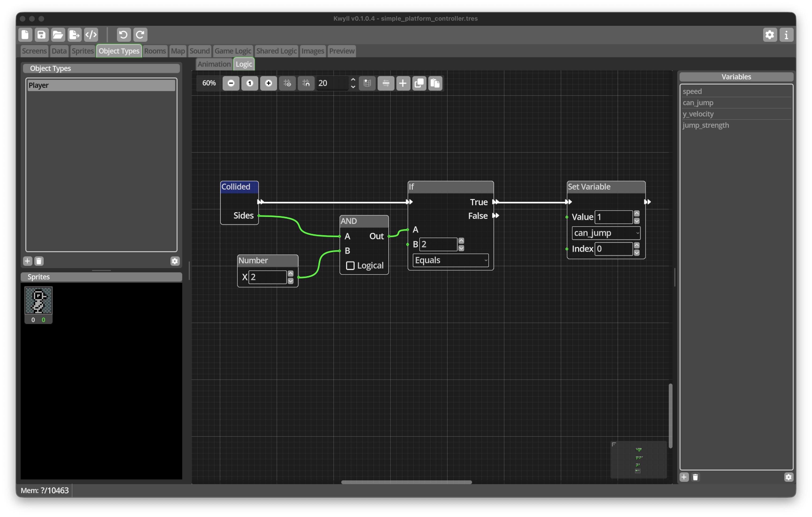Select the jump_strength variable
Screen dimensions: 812x517
point(736,125)
